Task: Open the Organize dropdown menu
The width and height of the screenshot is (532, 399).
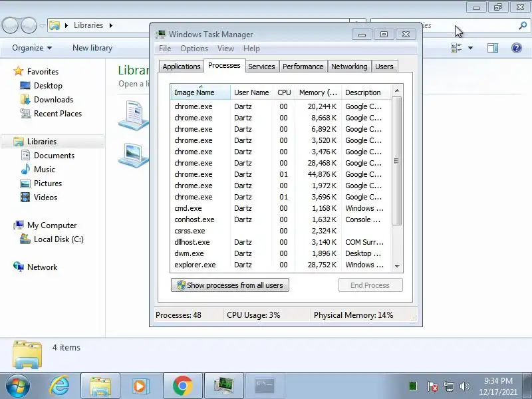Action: coord(32,48)
